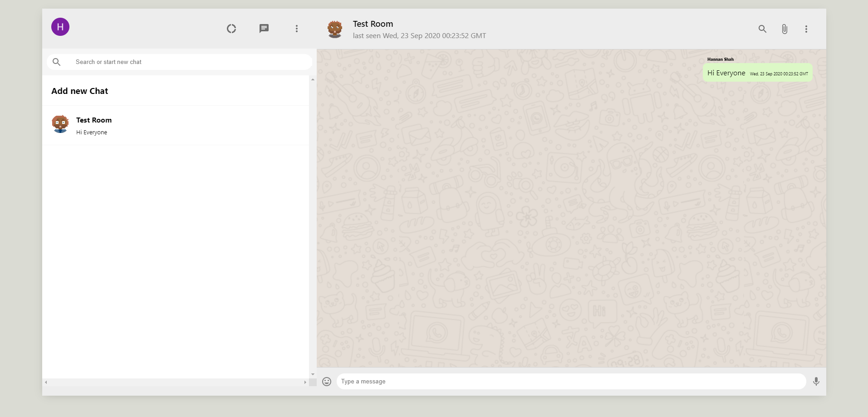Click the sidebar search magnifier icon
Image resolution: width=868 pixels, height=417 pixels.
pyautogui.click(x=57, y=62)
